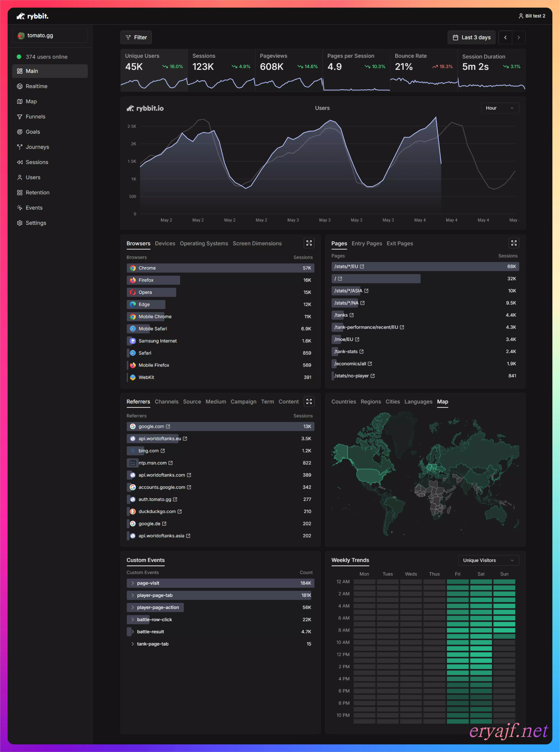The image size is (560, 752).
Task: Open the Hour interval dropdown
Action: 500,108
